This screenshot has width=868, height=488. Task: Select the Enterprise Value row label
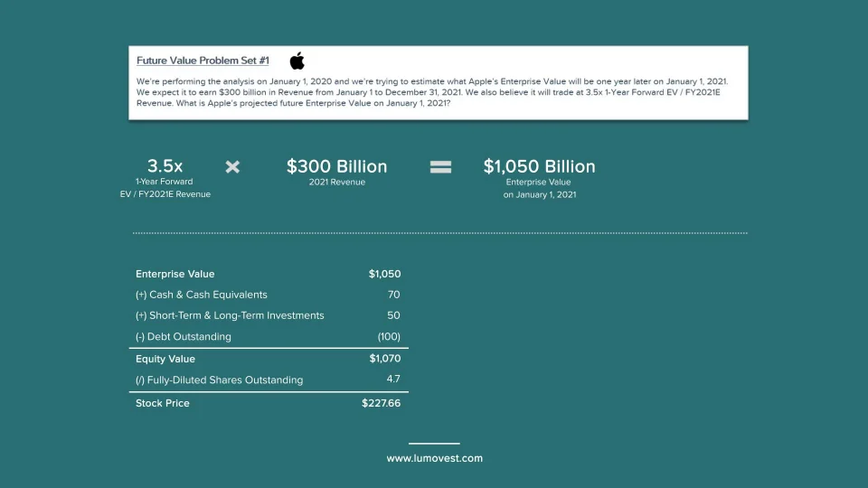pos(175,274)
